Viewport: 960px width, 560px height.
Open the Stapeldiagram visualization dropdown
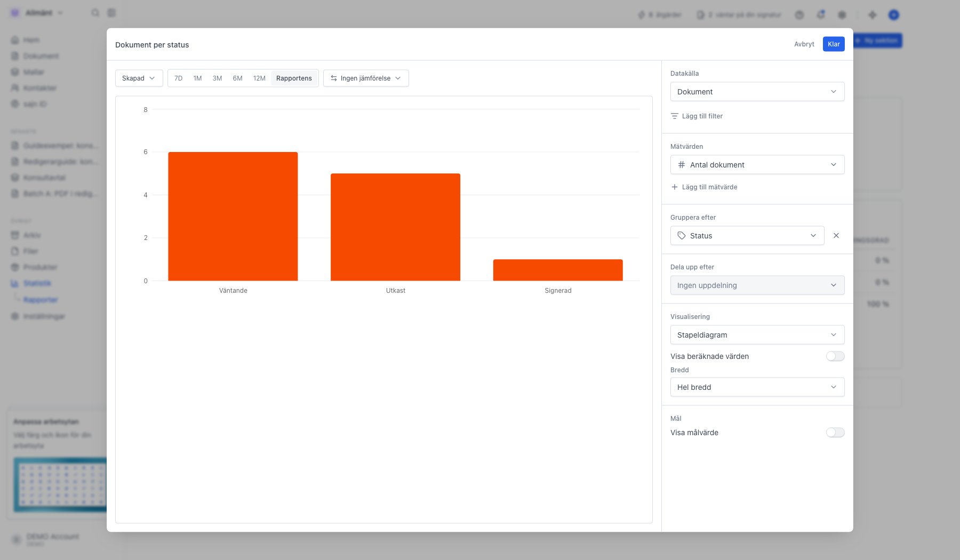click(x=757, y=335)
